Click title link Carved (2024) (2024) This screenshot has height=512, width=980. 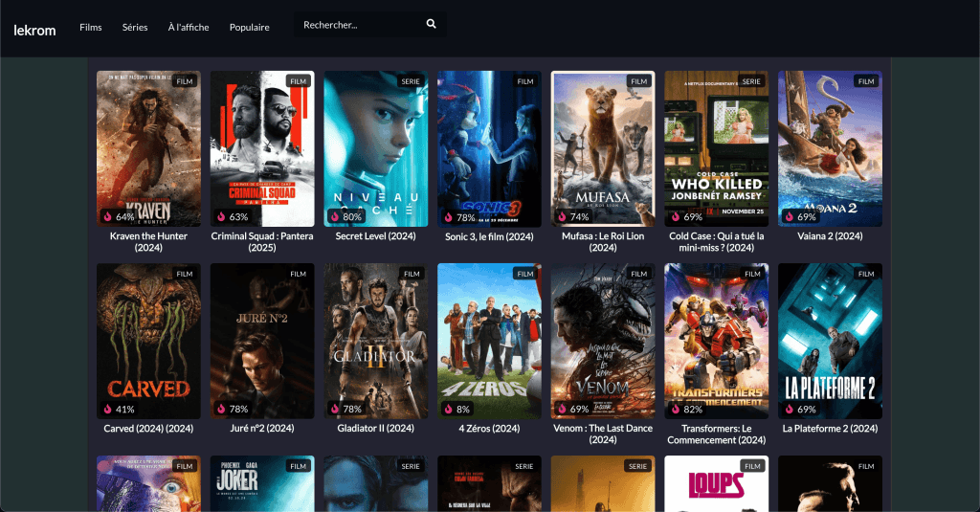pos(148,429)
